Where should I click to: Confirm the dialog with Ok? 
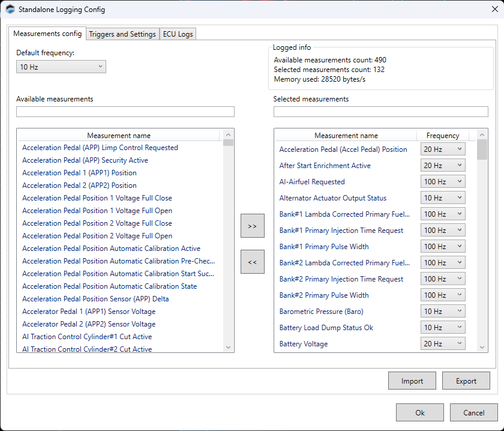(x=420, y=412)
